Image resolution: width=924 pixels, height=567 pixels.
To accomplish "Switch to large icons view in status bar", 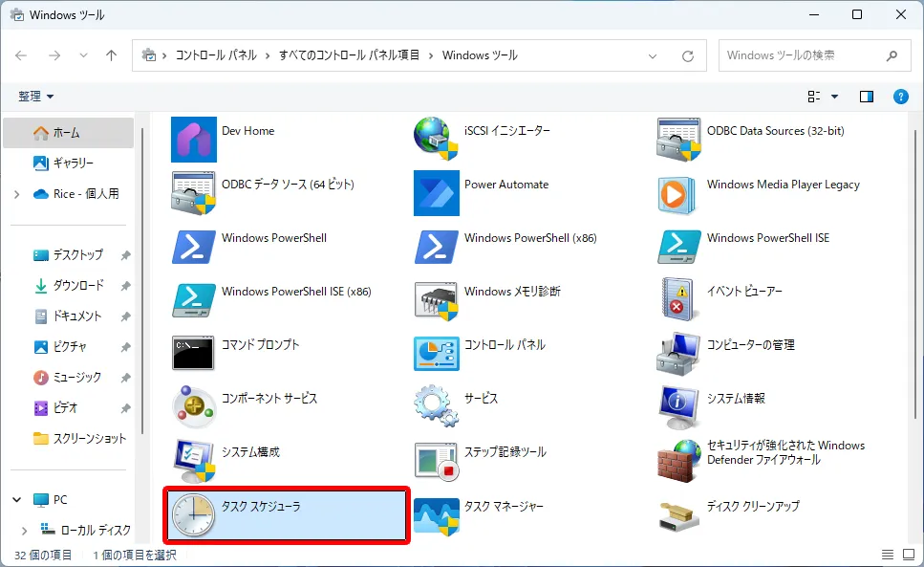I will pyautogui.click(x=909, y=555).
